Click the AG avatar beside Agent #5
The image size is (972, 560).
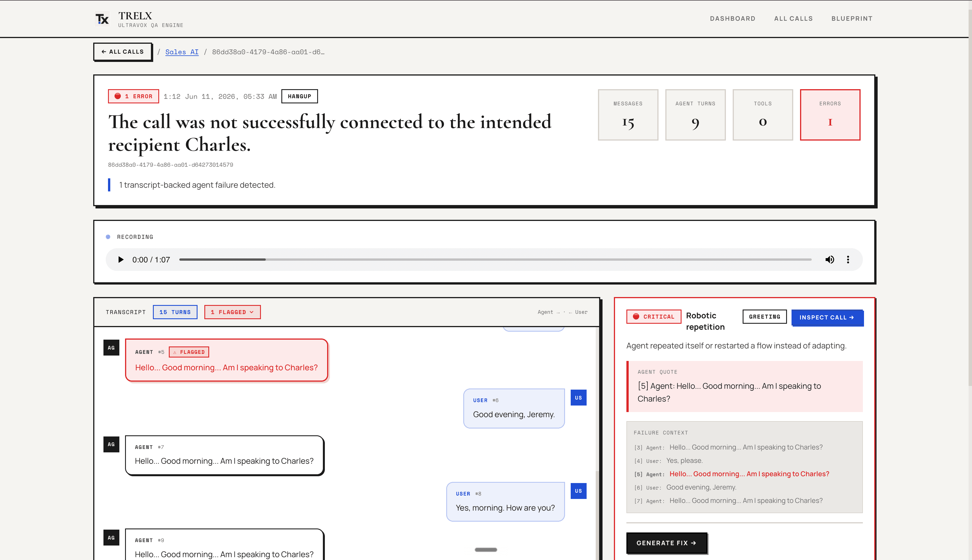(x=111, y=348)
